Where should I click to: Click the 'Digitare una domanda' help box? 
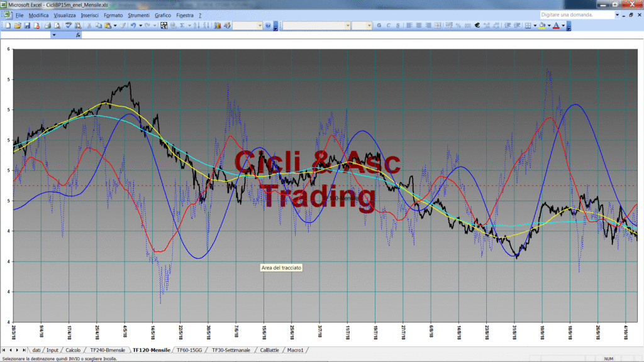click(x=577, y=15)
